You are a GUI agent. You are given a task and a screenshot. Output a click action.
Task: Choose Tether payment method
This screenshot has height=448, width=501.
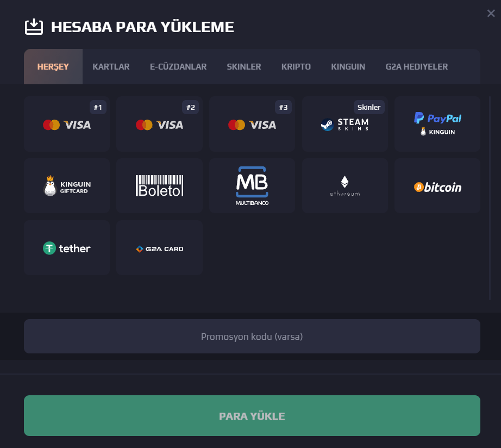[67, 247]
